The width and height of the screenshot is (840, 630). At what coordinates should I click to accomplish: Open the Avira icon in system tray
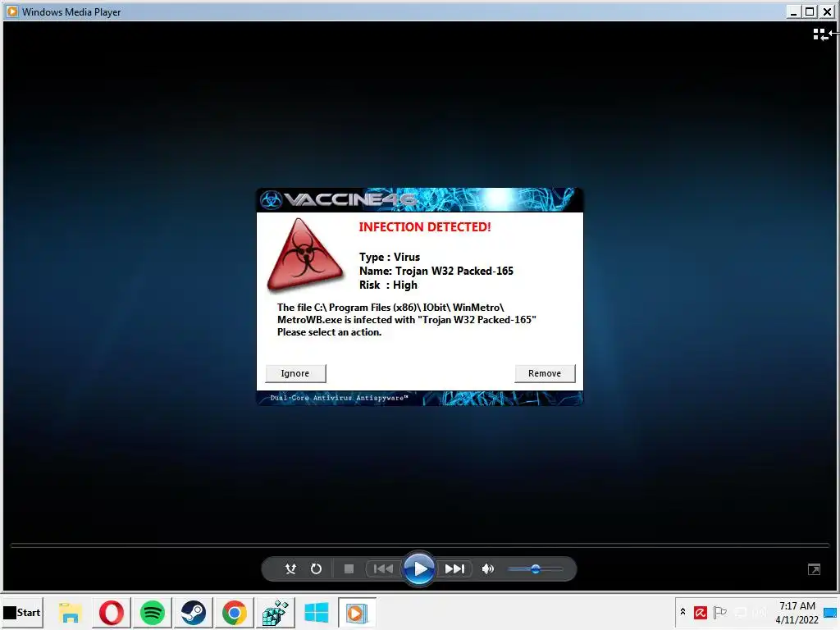coord(701,612)
